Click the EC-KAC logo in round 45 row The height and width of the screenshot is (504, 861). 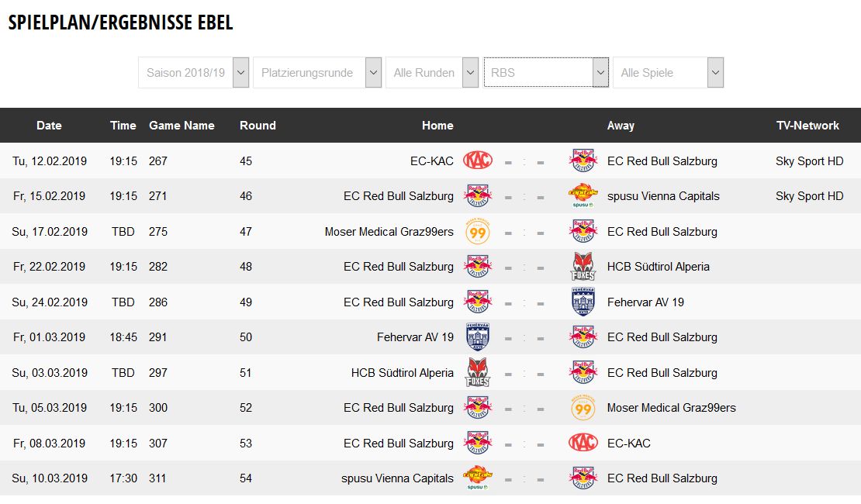(x=478, y=161)
